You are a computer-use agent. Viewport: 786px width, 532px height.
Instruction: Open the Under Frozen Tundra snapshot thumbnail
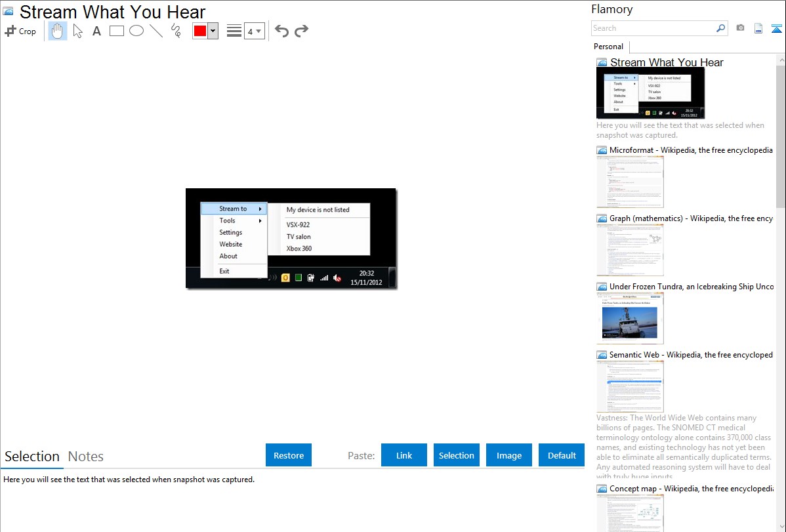[630, 318]
